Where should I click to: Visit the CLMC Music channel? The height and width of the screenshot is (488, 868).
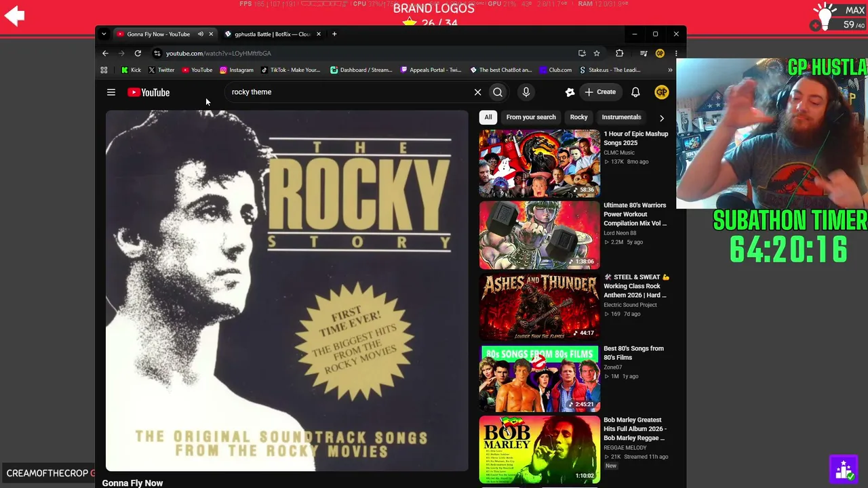619,152
